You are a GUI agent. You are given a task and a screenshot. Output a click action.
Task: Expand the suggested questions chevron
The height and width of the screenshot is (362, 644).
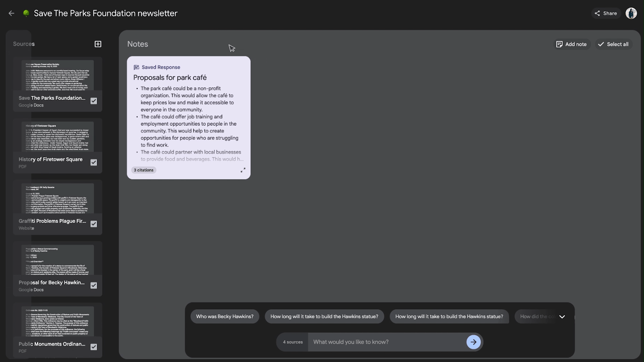pos(562,317)
